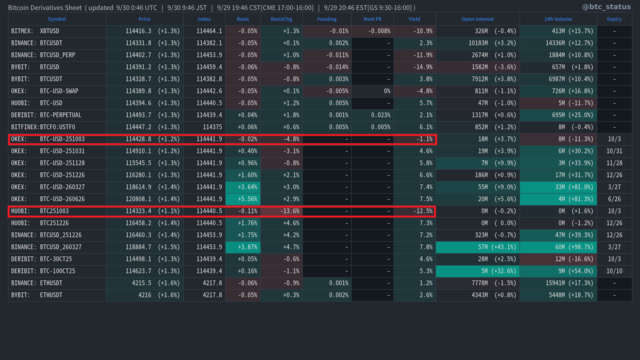Screen dimensions: 640x360
Task: Click the 24h Volume column header
Action: coord(558,19)
